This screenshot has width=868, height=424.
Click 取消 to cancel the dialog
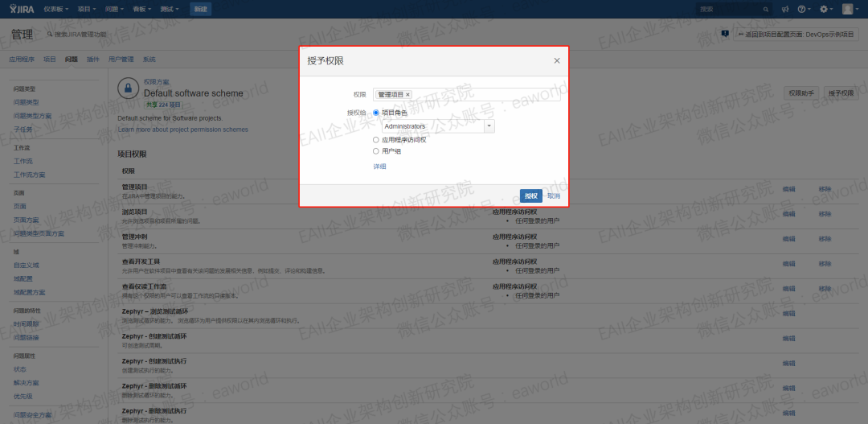coord(554,196)
